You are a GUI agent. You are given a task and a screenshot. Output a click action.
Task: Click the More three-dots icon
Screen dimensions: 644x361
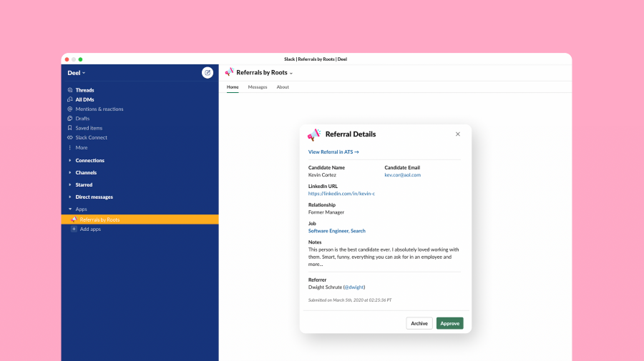pyautogui.click(x=70, y=148)
